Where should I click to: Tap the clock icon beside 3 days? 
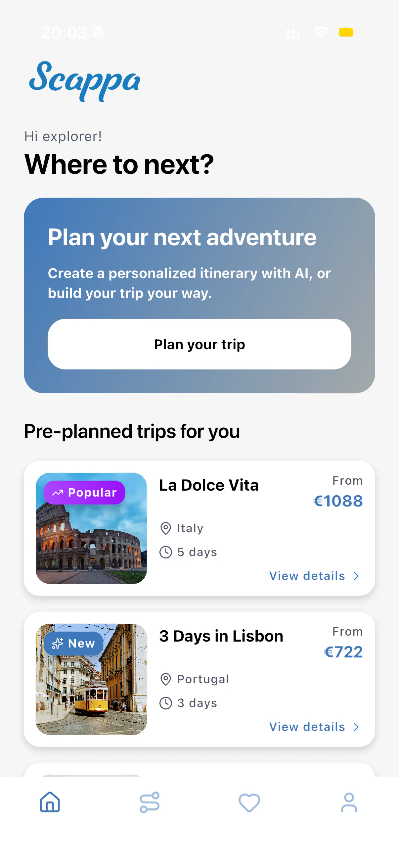coord(165,703)
